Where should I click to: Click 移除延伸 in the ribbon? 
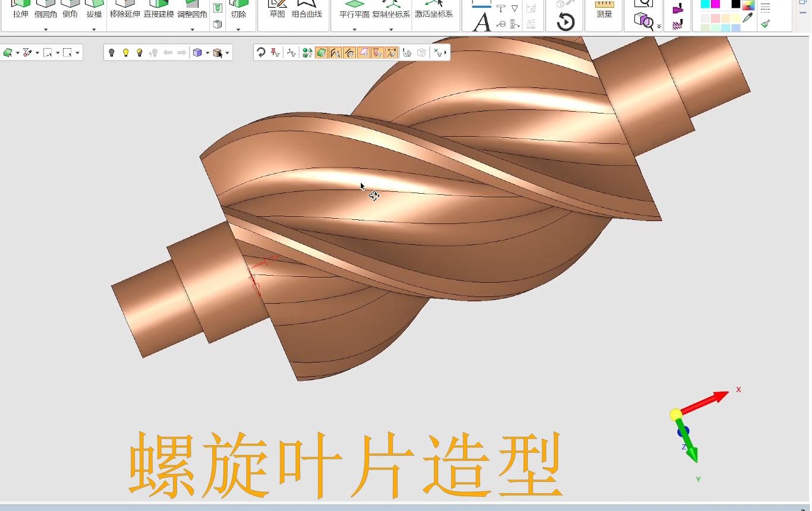coord(125,13)
